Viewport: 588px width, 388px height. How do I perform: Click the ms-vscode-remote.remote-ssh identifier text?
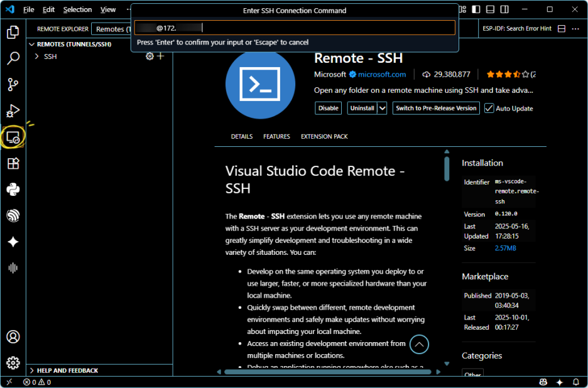pos(516,191)
